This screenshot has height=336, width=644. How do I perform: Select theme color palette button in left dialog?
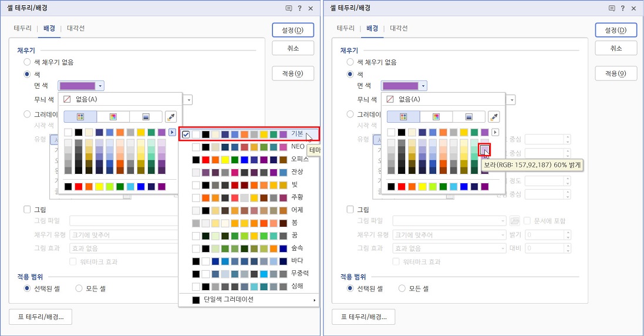80,117
